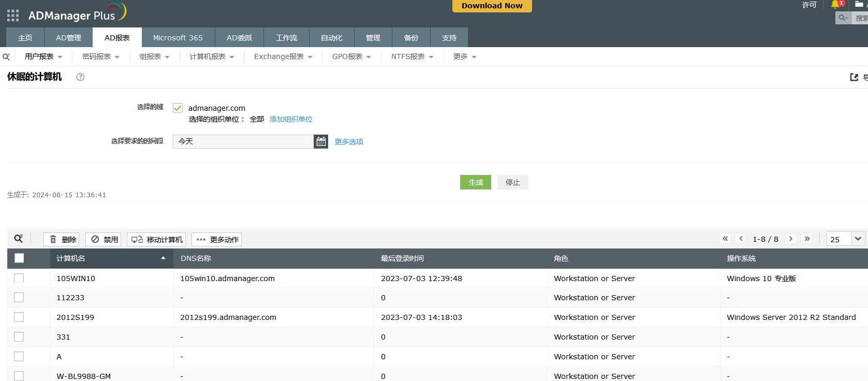Open the AD委派 tab
This screenshot has width=868, height=381.
pos(240,37)
